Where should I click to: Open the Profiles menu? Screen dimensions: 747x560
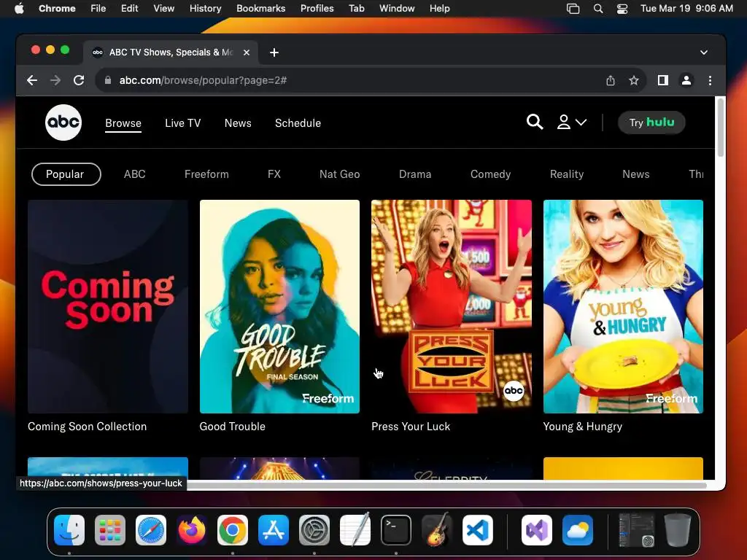pos(317,8)
